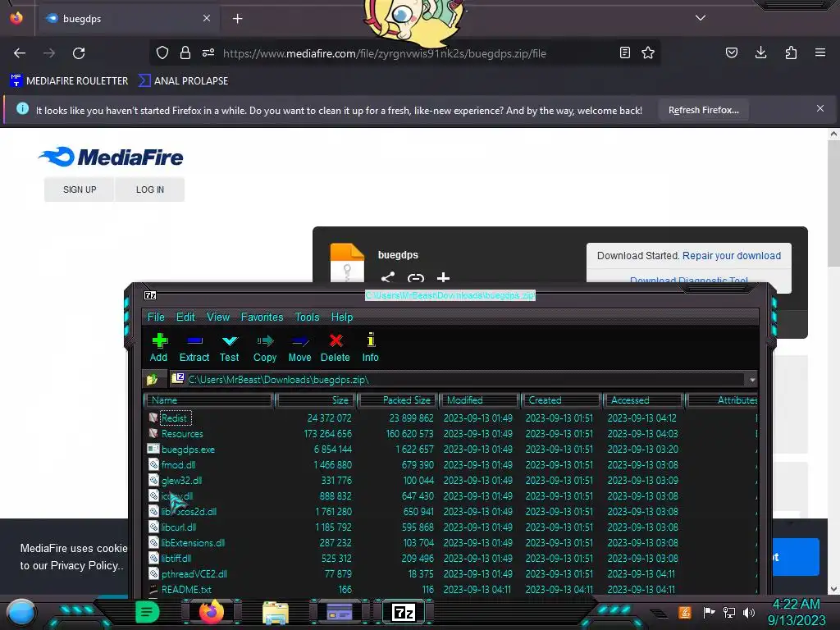Select buegdps.exe in file list

click(188, 449)
